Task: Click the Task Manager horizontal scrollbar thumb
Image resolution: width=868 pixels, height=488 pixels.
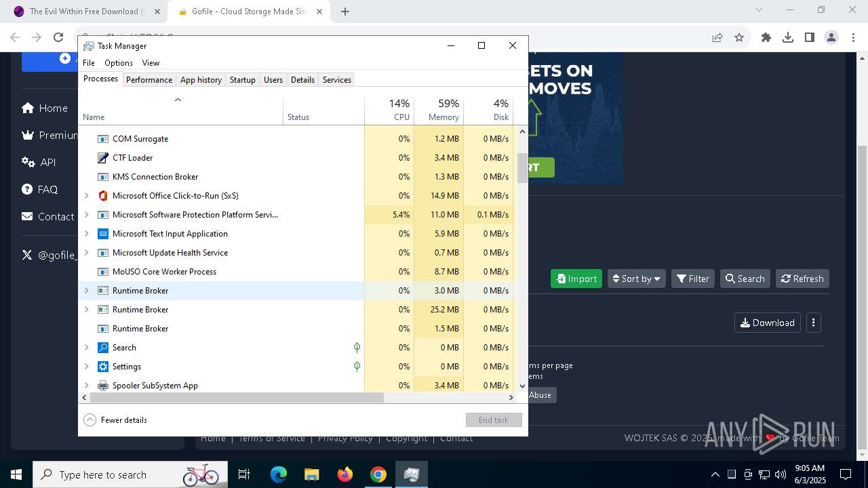Action: [237, 398]
